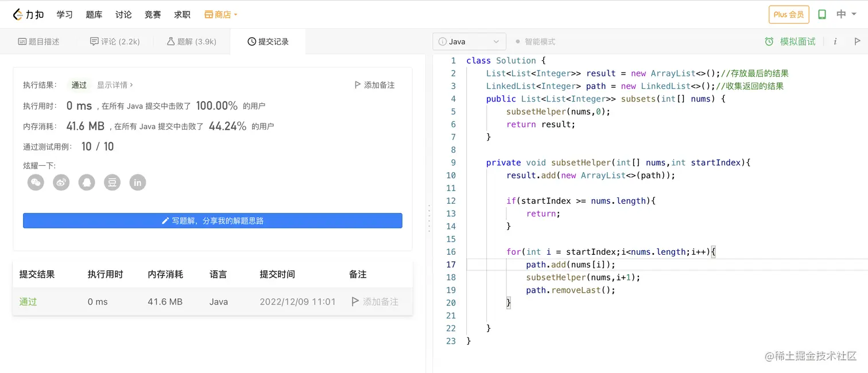Share result via LinkedIn icon

click(x=138, y=182)
